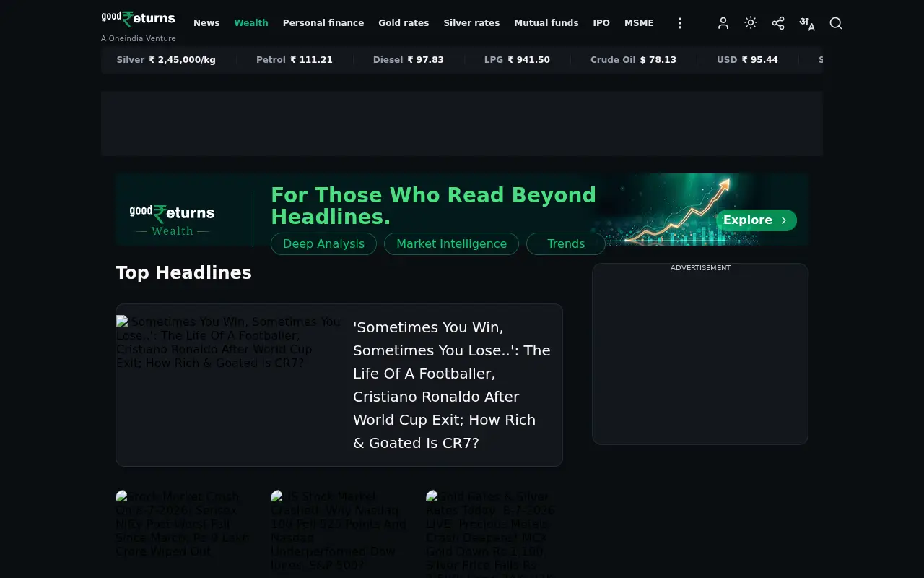This screenshot has width=924, height=578.
Task: Go to Gold rates page
Action: coord(404,23)
